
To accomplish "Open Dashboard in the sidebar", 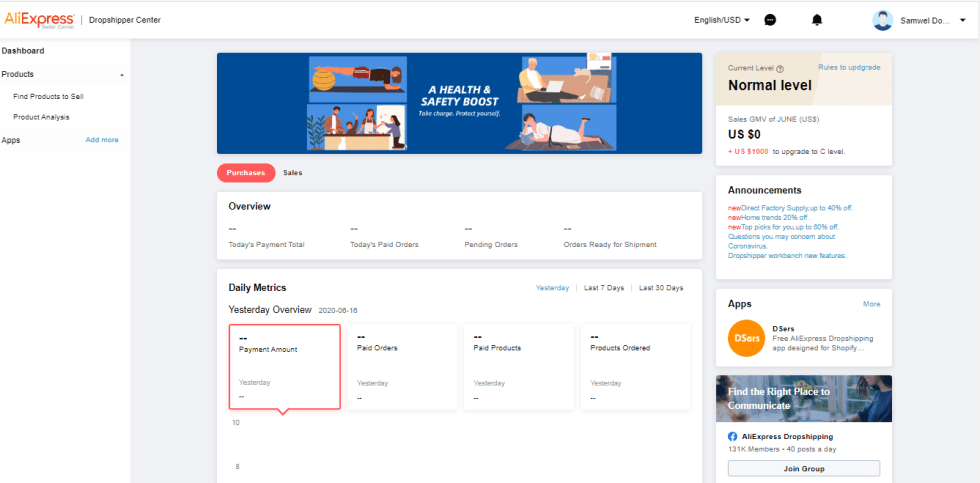I will tap(23, 51).
